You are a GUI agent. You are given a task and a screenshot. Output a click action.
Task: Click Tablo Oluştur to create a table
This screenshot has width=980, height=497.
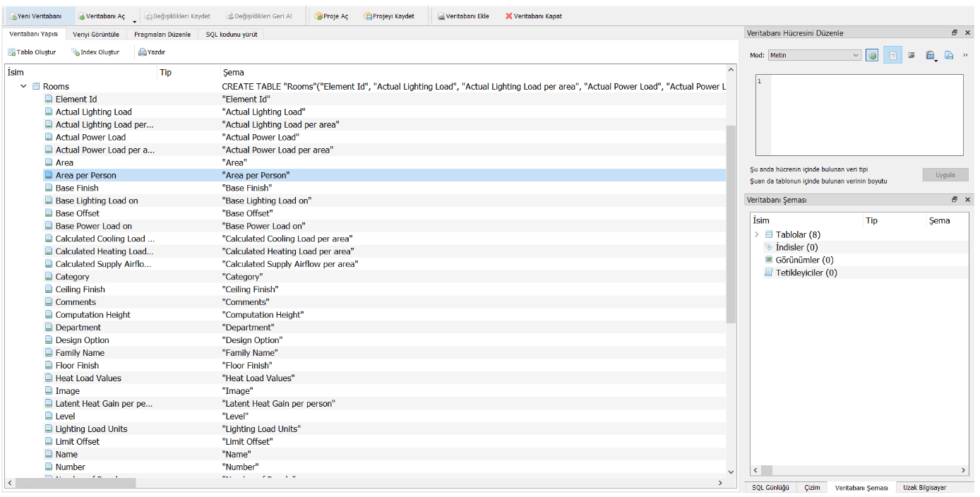pos(32,52)
